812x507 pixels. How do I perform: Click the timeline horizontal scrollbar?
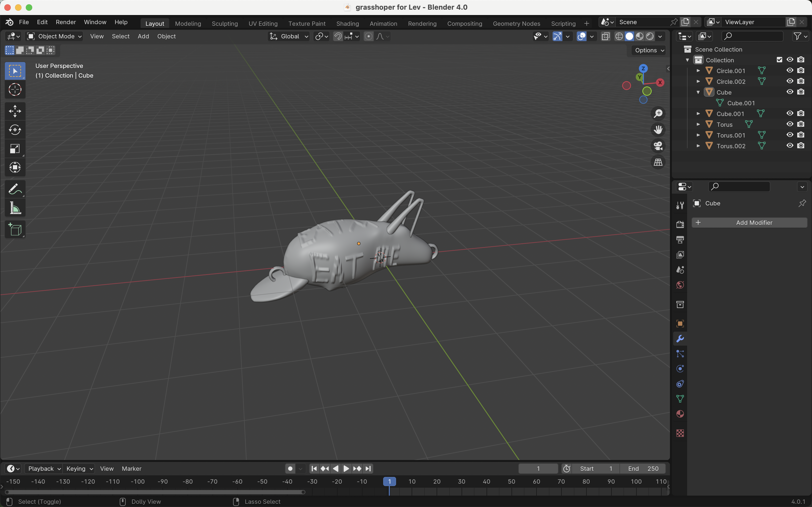click(x=155, y=492)
